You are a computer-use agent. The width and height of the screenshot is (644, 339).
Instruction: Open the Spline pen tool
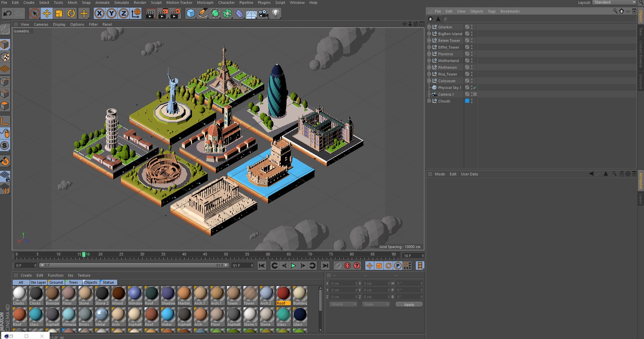point(203,13)
